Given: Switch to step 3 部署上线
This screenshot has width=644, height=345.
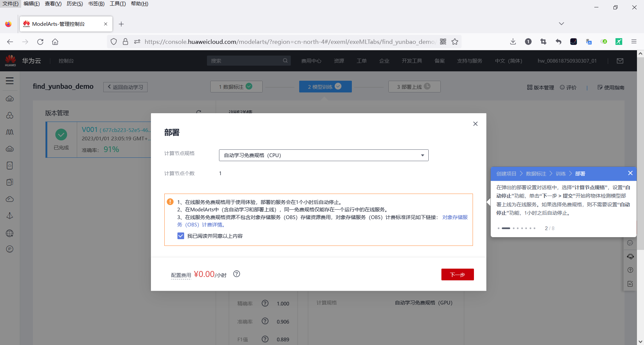Looking at the screenshot, I should 414,86.
